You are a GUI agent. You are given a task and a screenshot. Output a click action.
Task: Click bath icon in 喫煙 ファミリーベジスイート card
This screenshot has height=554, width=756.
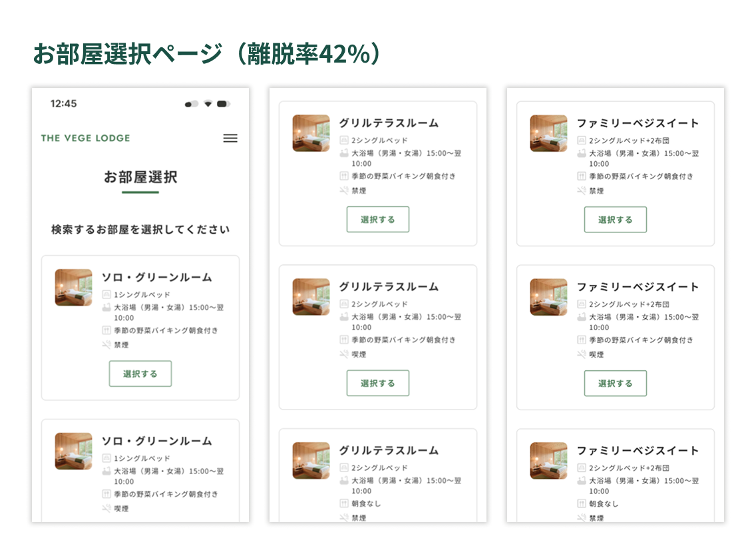[582, 317]
